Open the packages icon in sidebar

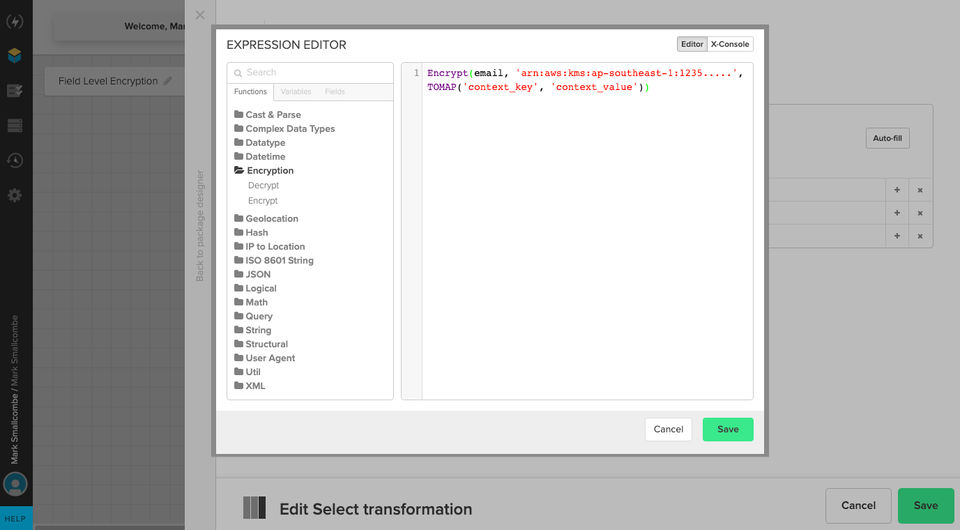point(15,55)
